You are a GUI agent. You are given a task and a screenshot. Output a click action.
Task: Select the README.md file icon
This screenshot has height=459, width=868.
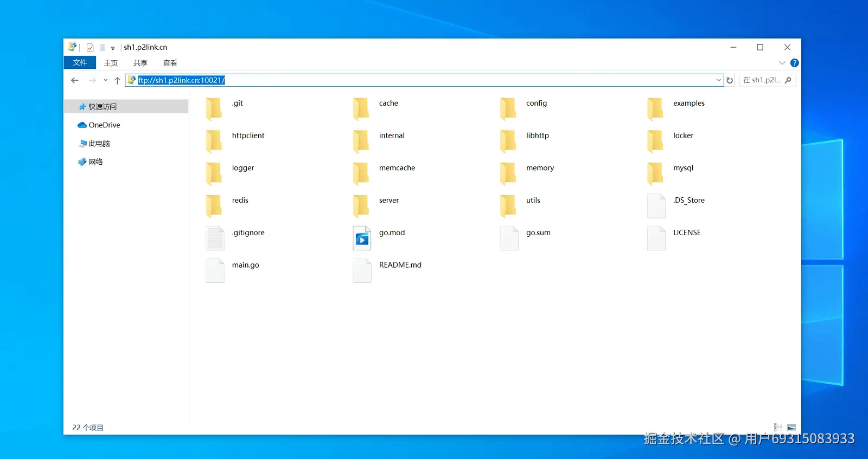click(x=362, y=270)
